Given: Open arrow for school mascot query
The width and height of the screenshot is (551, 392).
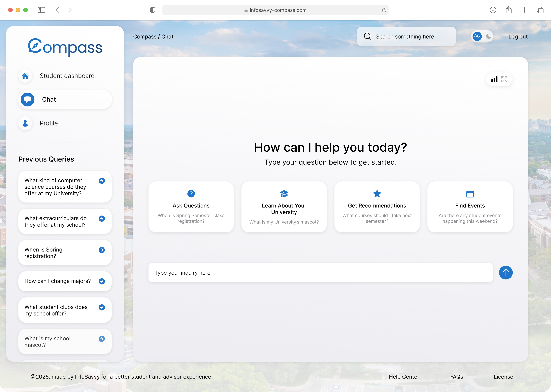Looking at the screenshot, I should pos(102,339).
